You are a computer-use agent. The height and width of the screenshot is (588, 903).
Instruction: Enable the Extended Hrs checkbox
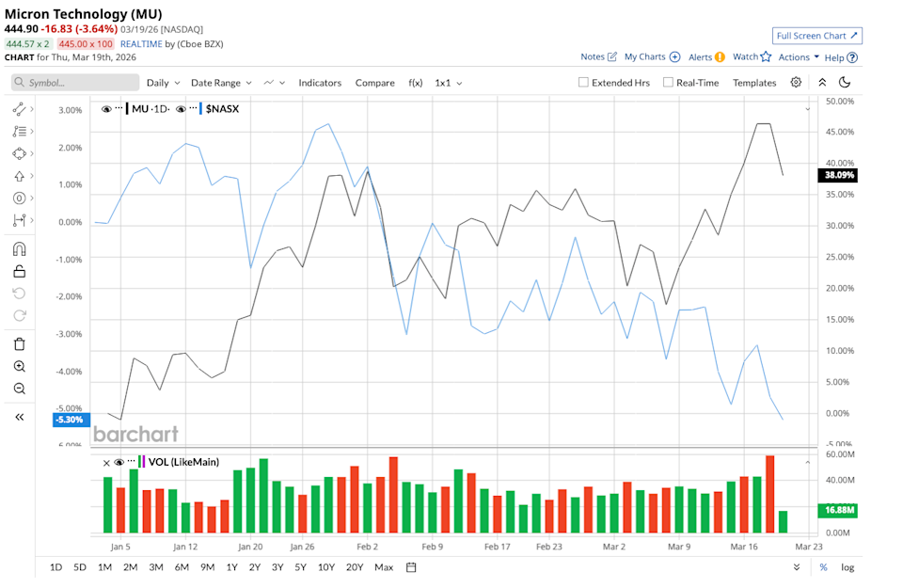[x=584, y=83]
